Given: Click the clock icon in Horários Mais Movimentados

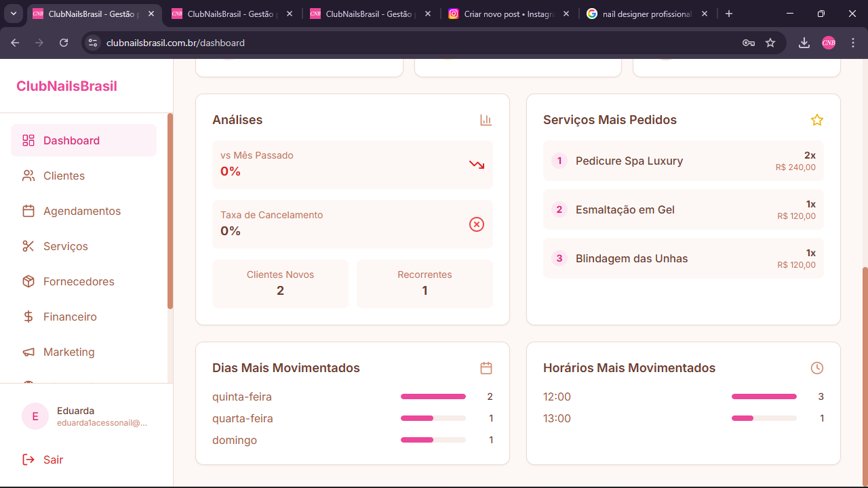Looking at the screenshot, I should tap(816, 368).
